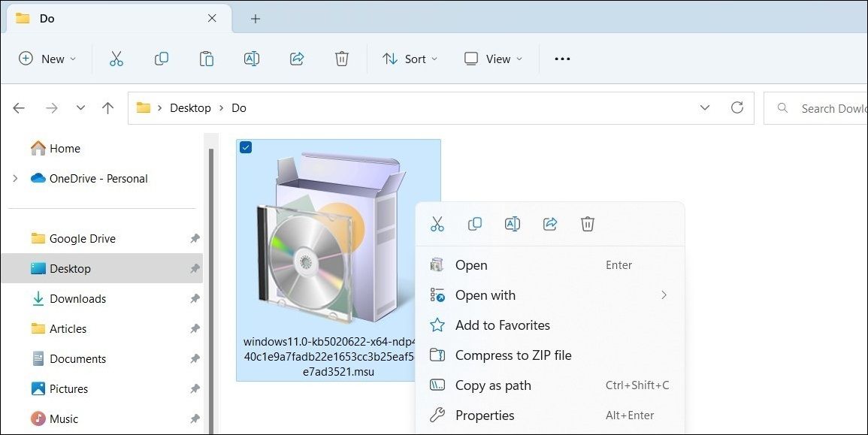868x435 pixels.
Task: Open Music in the sidebar
Action: click(64, 419)
